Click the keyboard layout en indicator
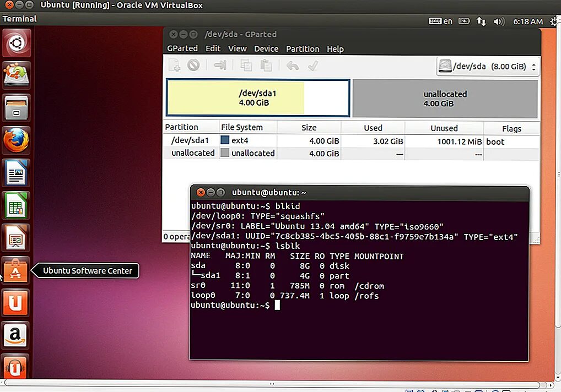 (x=440, y=21)
